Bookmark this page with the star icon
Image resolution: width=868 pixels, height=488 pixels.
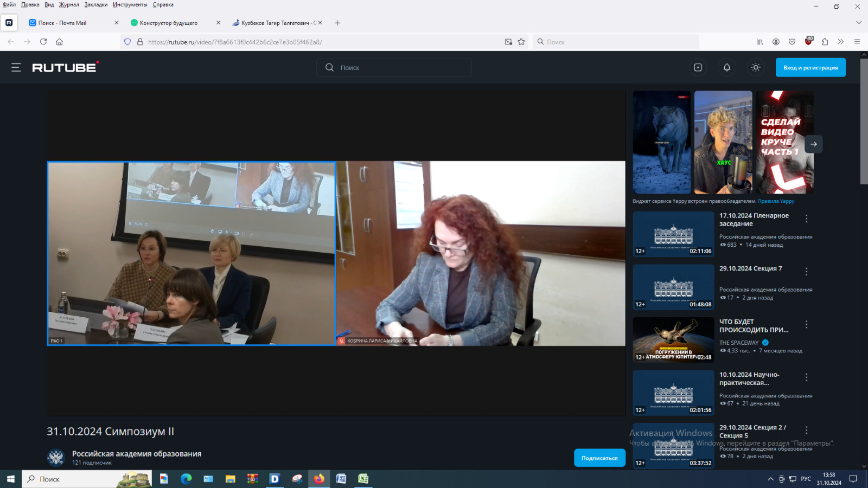[521, 42]
